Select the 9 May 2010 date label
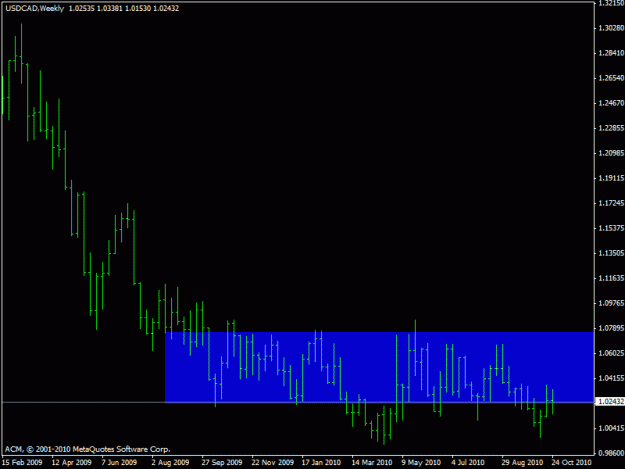Viewport: 625px width, 469px height. coord(421,463)
